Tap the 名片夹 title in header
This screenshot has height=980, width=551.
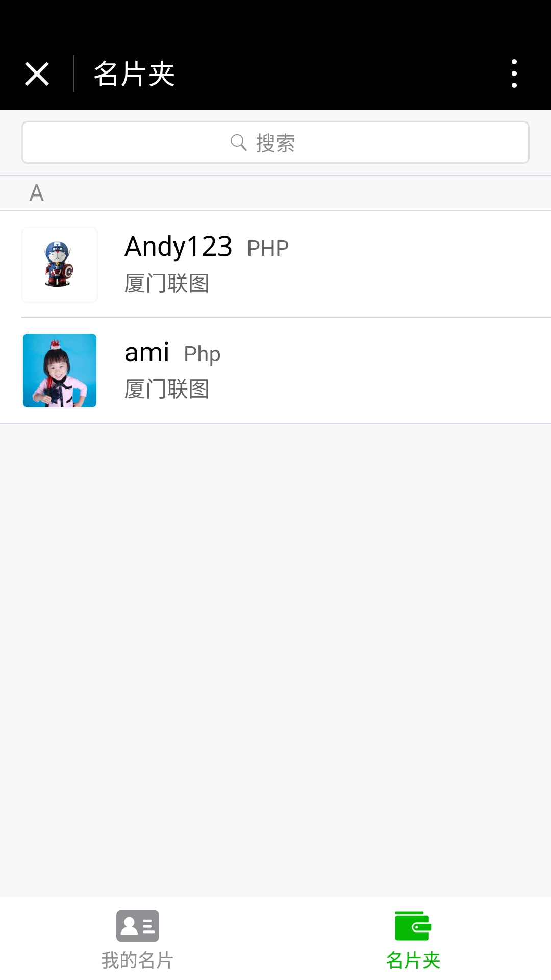click(134, 74)
